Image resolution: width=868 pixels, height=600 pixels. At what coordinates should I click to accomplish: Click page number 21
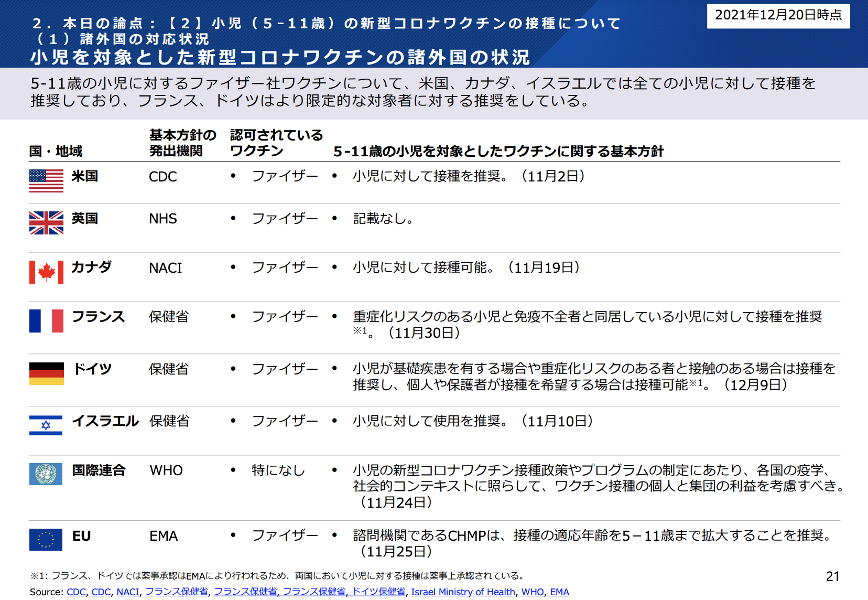pyautogui.click(x=832, y=577)
